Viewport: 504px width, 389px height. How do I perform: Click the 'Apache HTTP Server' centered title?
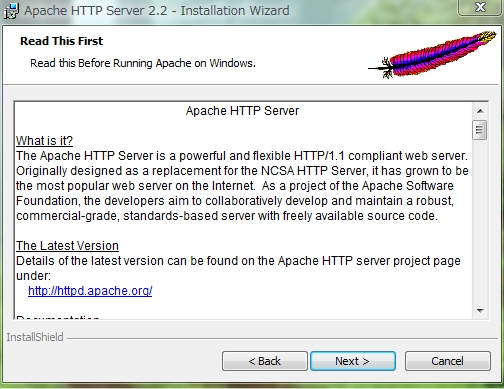(x=242, y=111)
